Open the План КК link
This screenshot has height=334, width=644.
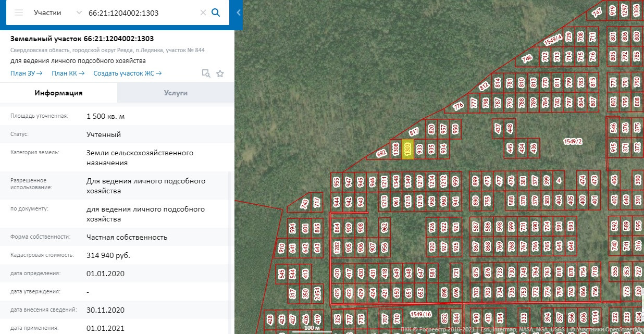coord(68,73)
